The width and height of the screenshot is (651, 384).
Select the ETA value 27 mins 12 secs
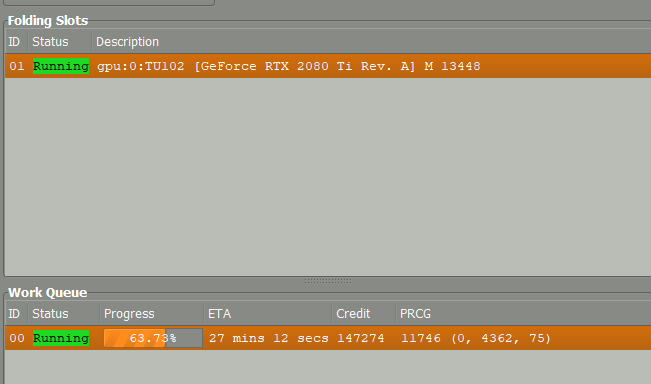click(x=269, y=338)
